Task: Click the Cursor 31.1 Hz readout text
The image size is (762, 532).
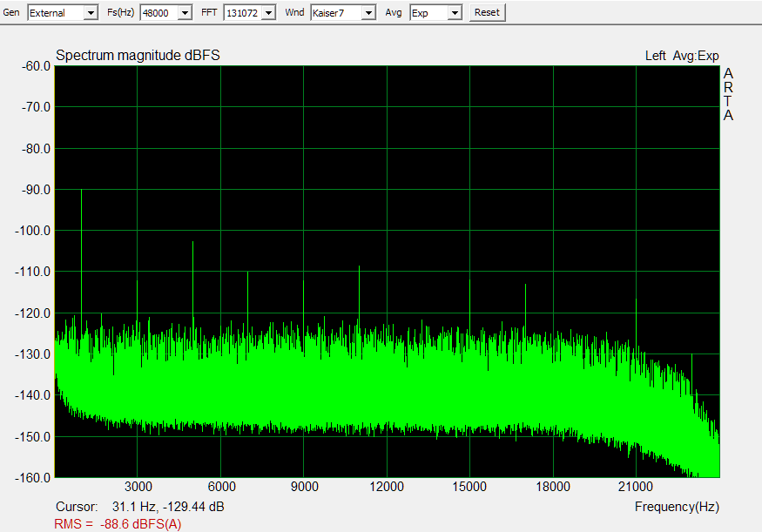Action: (x=140, y=507)
